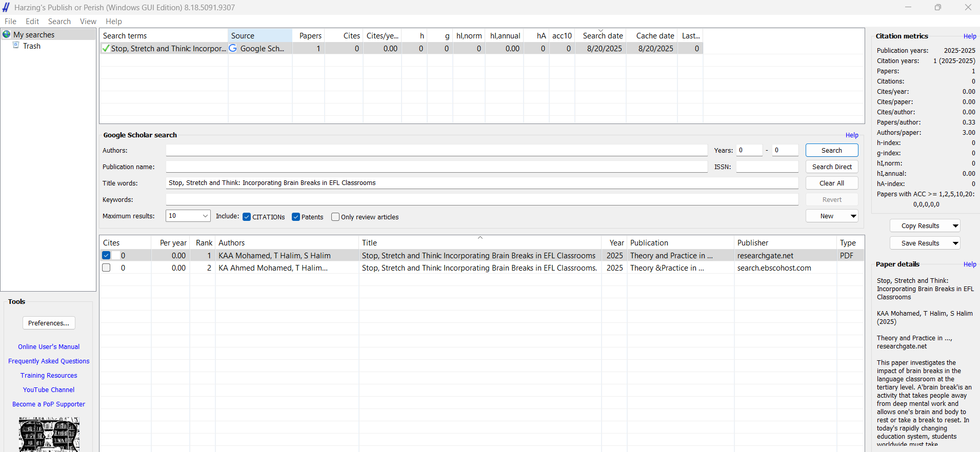Viewport: 980px width, 452px height.
Task: Toggle the Patents include checkbox
Action: point(296,217)
